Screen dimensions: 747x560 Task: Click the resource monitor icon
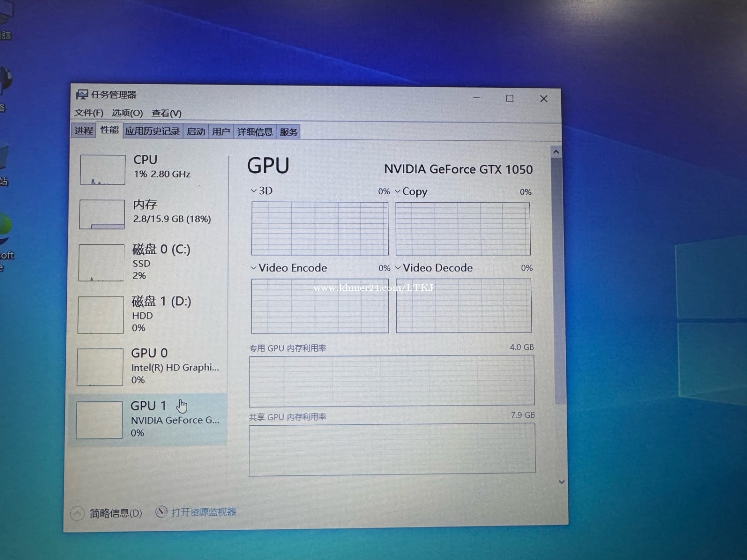[x=161, y=512]
